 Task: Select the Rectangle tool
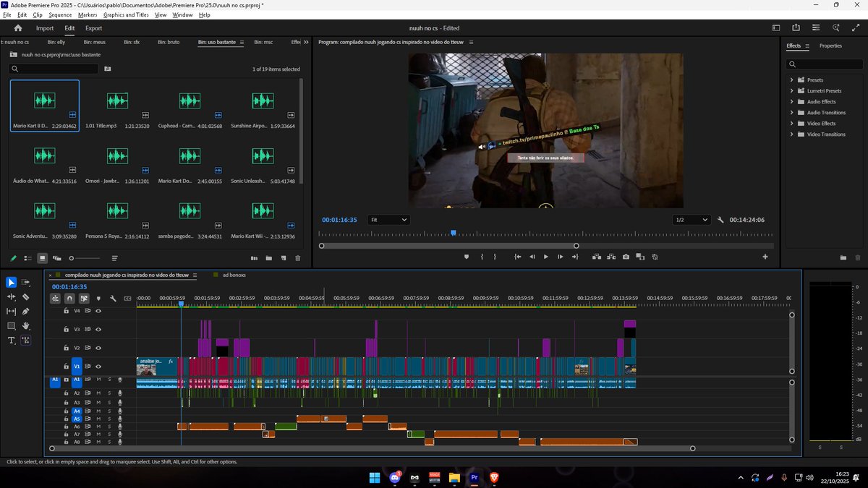pos(11,326)
